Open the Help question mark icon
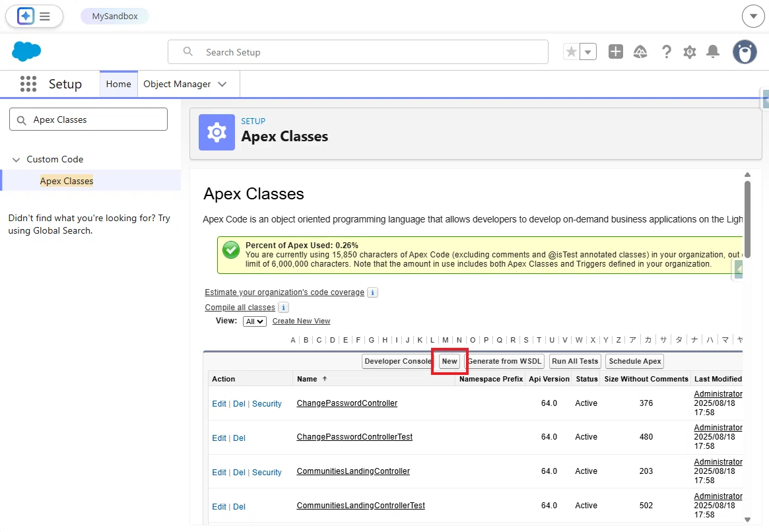Screen dimensions: 769x532 click(x=666, y=51)
